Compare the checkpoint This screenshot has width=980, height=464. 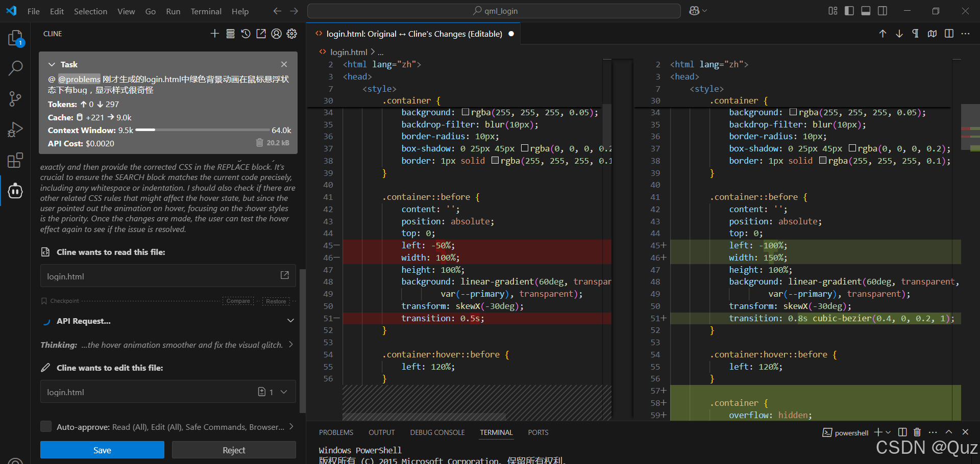tap(238, 301)
